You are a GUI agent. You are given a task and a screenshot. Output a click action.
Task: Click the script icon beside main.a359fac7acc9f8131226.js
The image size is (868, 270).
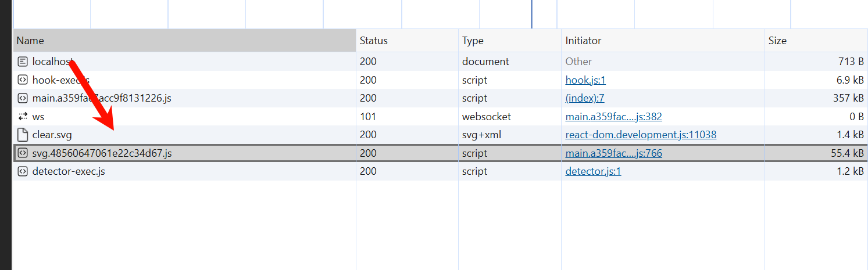[x=23, y=98]
